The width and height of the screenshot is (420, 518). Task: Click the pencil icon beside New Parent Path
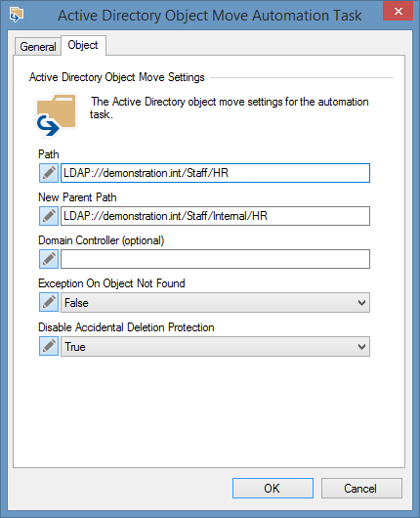point(49,216)
